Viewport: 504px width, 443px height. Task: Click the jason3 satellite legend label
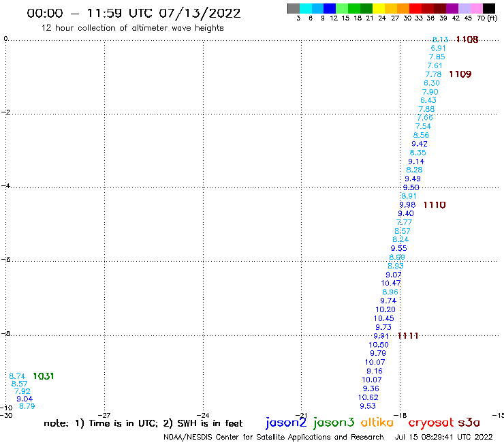[x=334, y=423]
